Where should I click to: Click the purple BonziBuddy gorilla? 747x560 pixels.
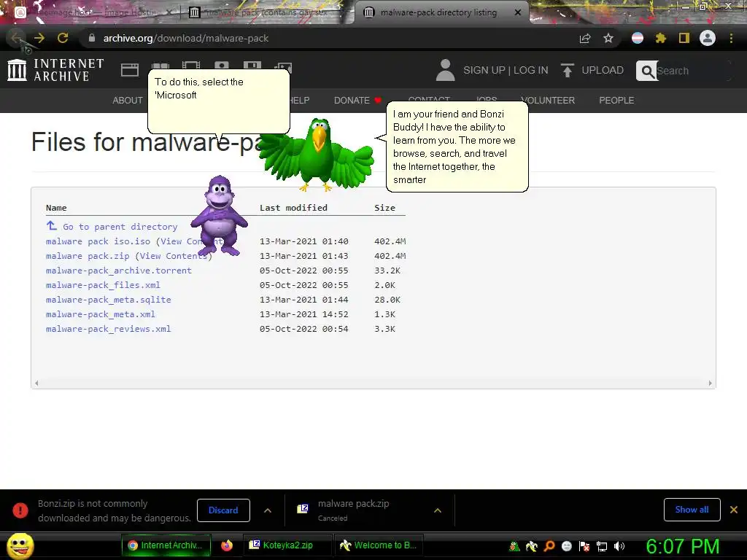tap(219, 215)
